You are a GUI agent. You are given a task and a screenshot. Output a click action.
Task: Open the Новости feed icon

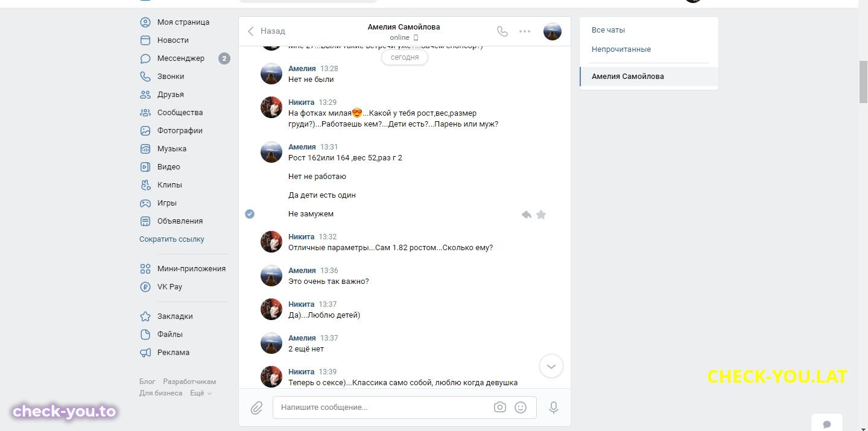pos(145,40)
